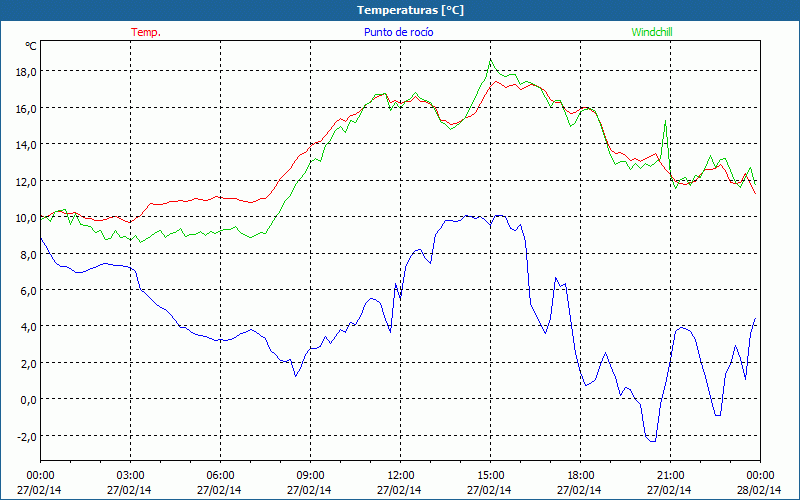This screenshot has height=500, width=800.
Task: Click the 'Temperaturas [°C]' chart title
Action: coord(410,10)
